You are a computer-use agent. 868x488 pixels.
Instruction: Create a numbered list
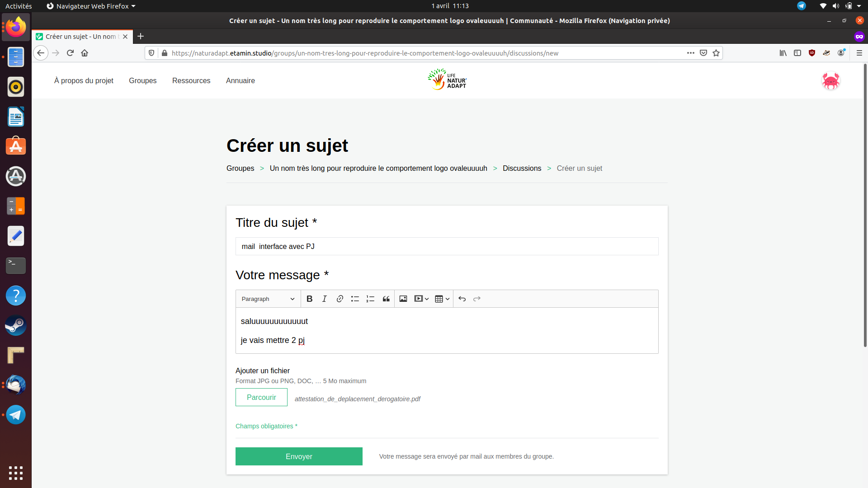click(370, 299)
